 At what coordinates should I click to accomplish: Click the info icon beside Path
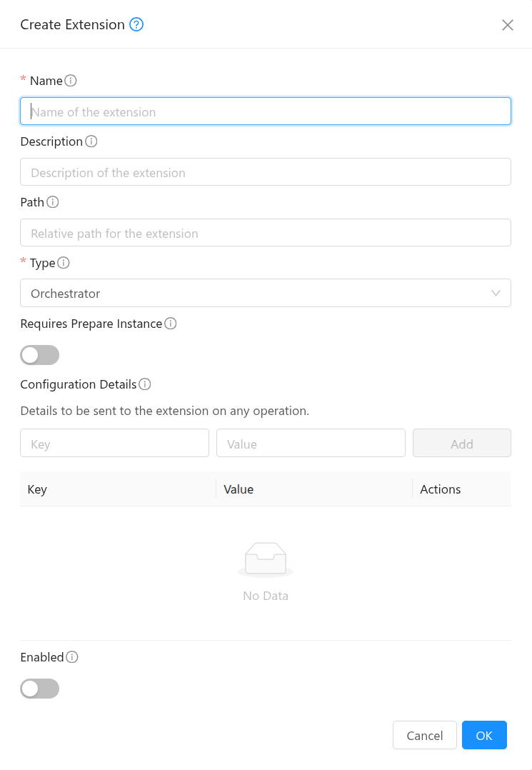pos(51,202)
